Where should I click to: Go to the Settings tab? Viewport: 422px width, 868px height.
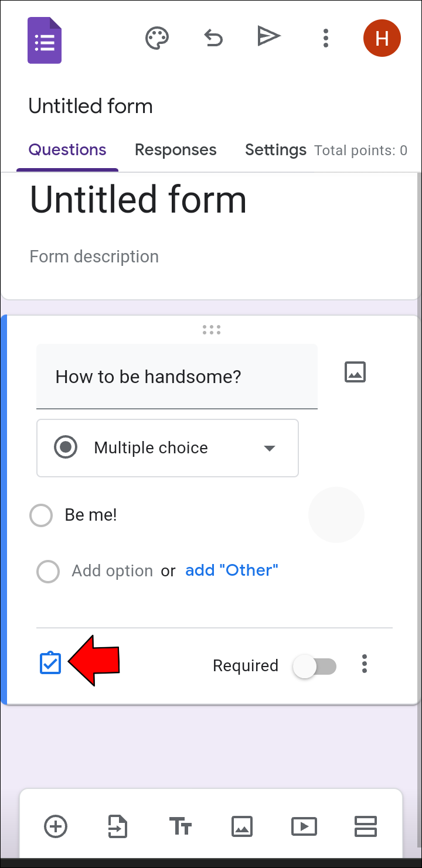click(275, 150)
